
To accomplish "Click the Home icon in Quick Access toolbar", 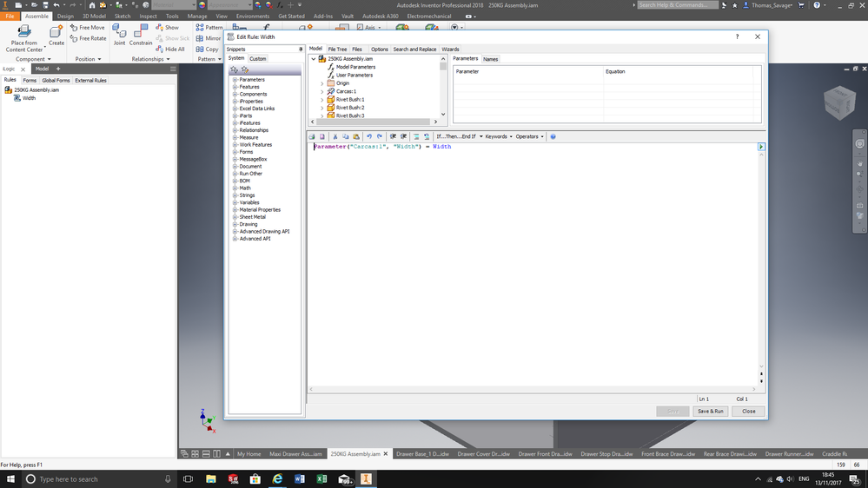I will click(x=92, y=5).
